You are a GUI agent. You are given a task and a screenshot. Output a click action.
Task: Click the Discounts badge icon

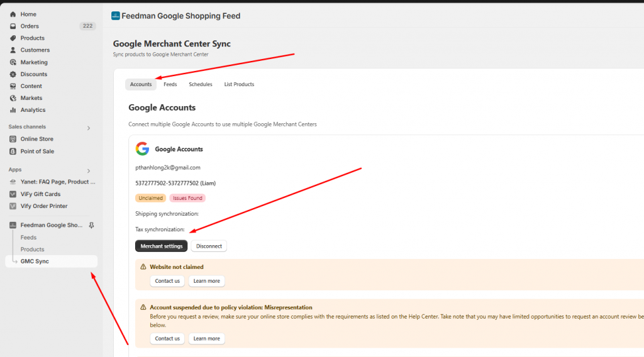(x=13, y=74)
